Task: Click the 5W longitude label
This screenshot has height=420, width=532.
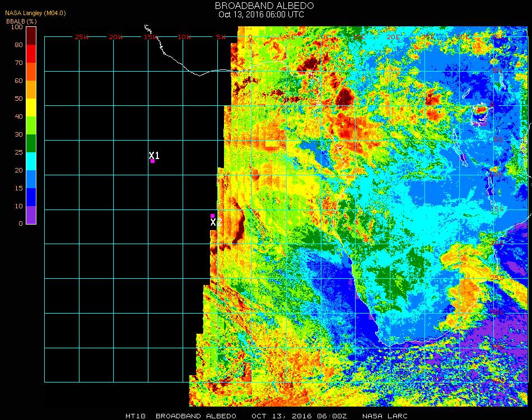Action: (221, 37)
